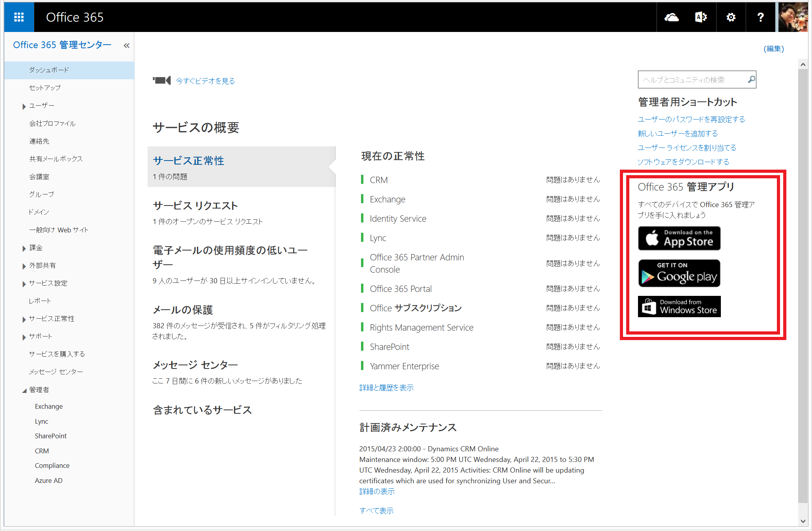This screenshot has width=812, height=531.
Task: Select ダッシュボード in the sidebar
Action: pyautogui.click(x=69, y=70)
